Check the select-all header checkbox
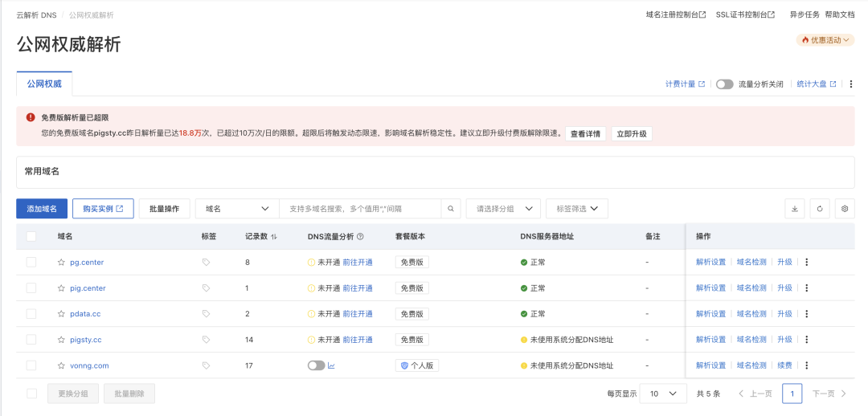868x416 pixels. point(31,236)
